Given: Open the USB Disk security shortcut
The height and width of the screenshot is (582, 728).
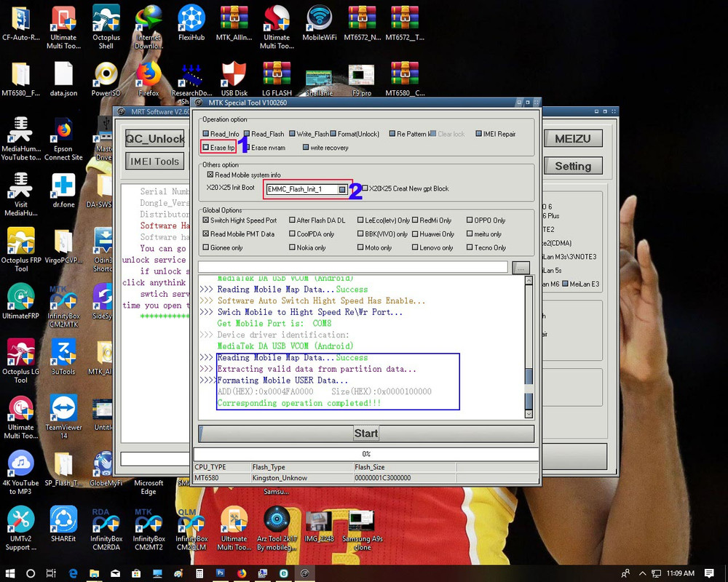Looking at the screenshot, I should tap(234, 79).
